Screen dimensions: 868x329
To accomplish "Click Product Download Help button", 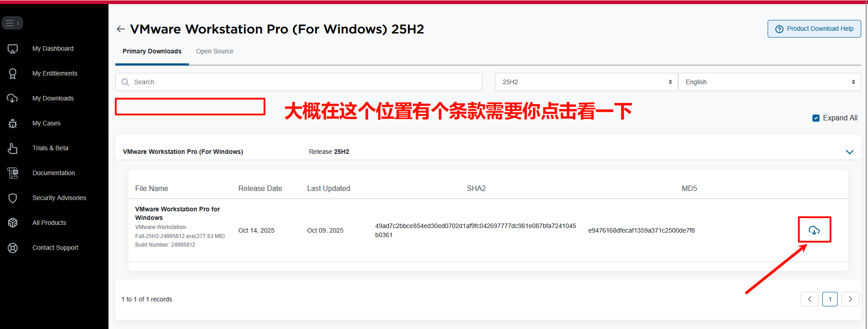I will point(814,29).
